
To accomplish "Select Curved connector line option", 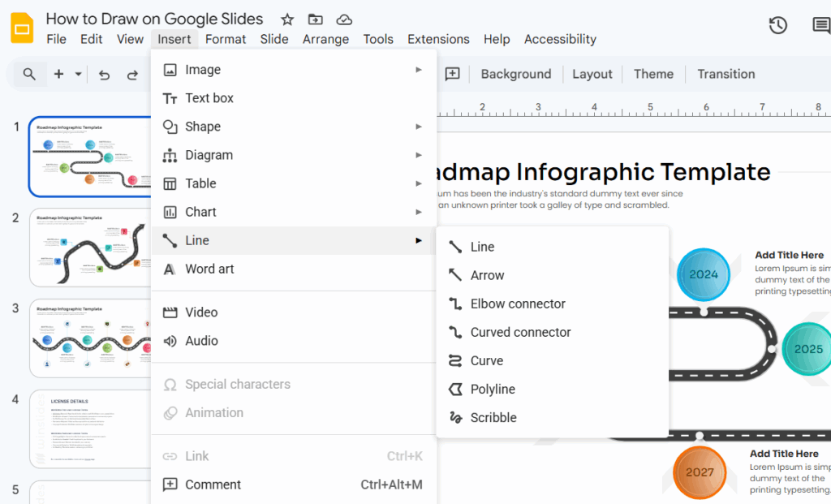I will click(x=520, y=332).
